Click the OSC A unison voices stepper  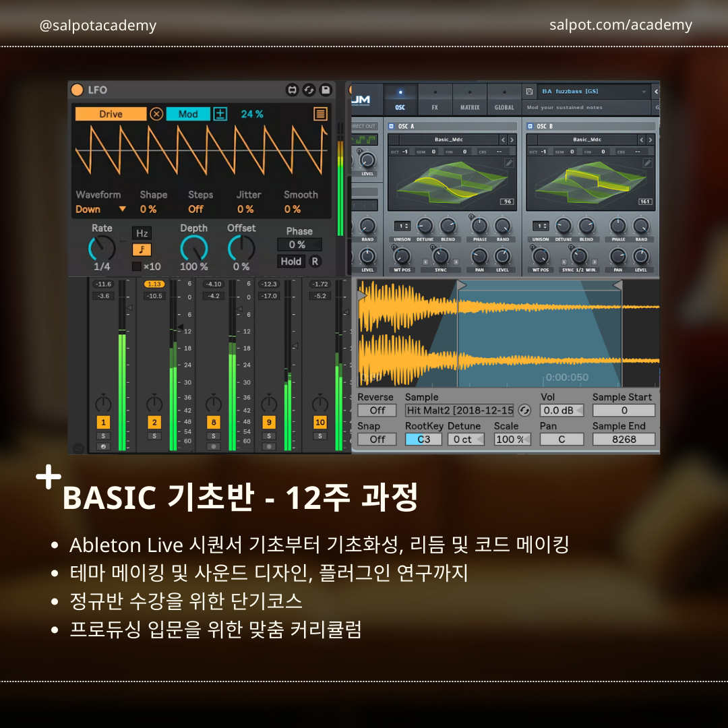[402, 226]
